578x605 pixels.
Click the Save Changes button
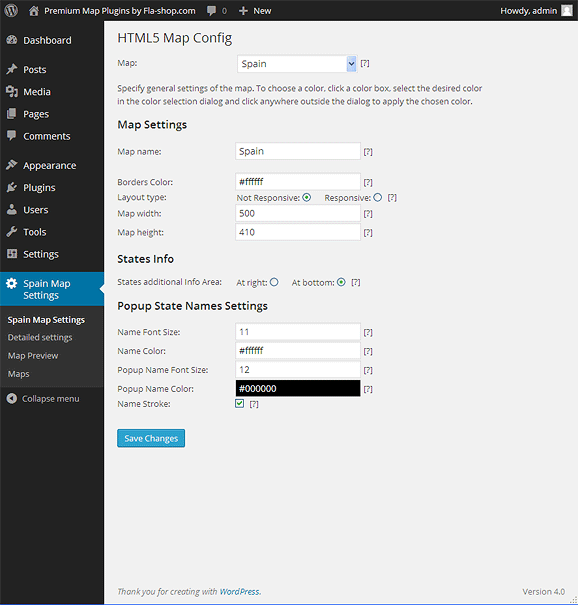tap(151, 438)
